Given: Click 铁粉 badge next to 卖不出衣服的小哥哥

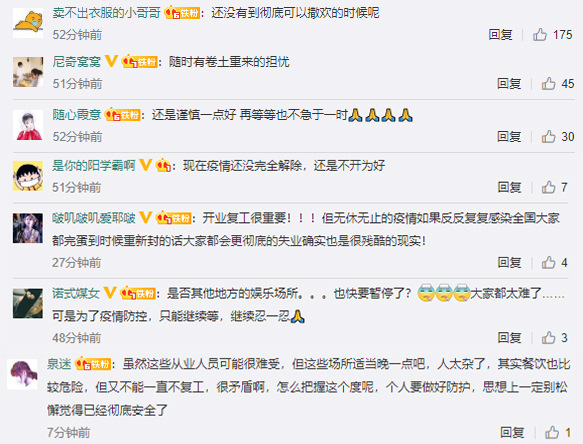Looking at the screenshot, I should (x=182, y=13).
